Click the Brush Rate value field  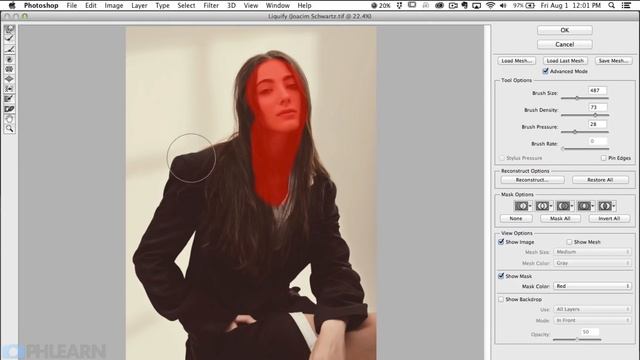coord(597,141)
